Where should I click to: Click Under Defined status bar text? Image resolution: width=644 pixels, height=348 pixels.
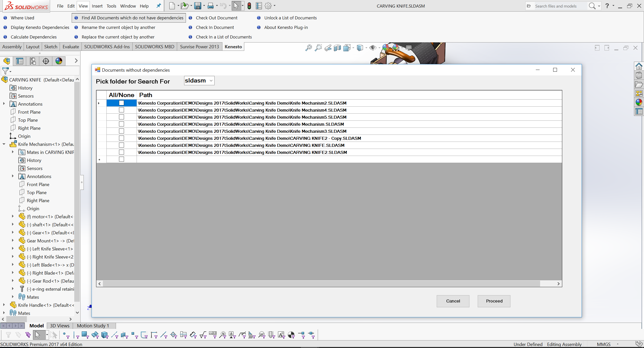point(528,344)
